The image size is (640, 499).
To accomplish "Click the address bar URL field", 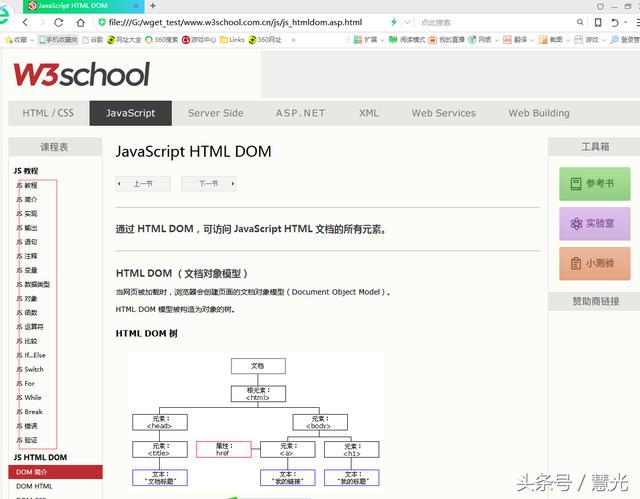I will coord(236,22).
